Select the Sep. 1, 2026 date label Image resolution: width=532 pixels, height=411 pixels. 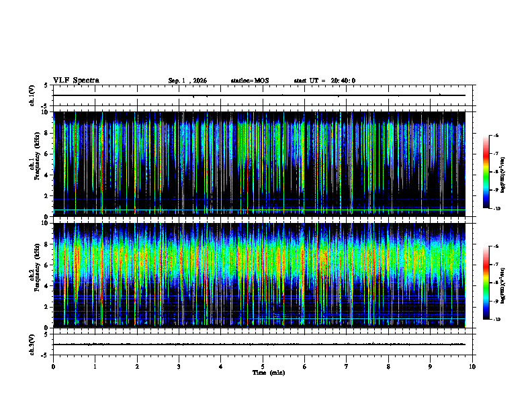(187, 81)
